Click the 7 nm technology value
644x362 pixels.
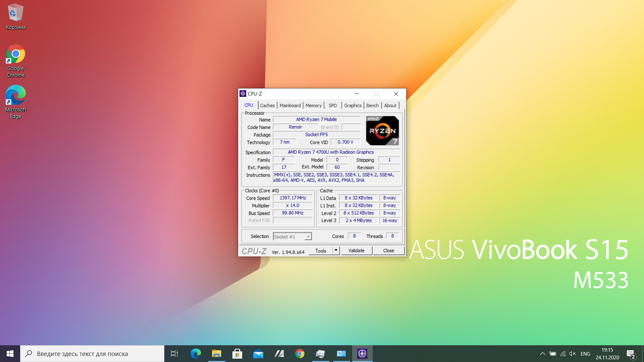[x=285, y=142]
